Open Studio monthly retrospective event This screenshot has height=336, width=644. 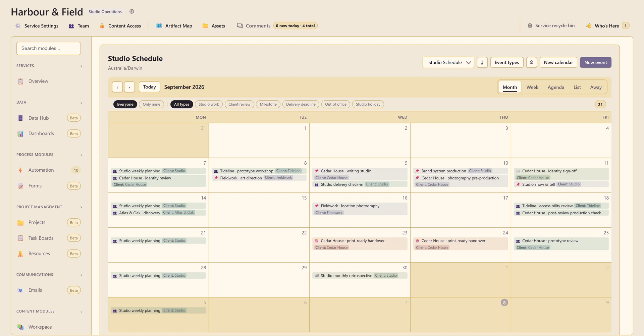click(x=360, y=276)
